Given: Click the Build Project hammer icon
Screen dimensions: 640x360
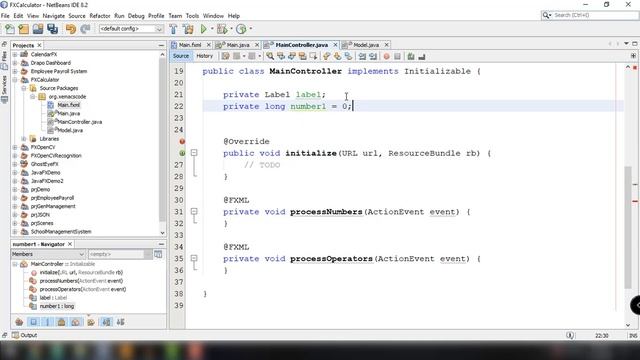Looking at the screenshot, I should (x=173, y=29).
